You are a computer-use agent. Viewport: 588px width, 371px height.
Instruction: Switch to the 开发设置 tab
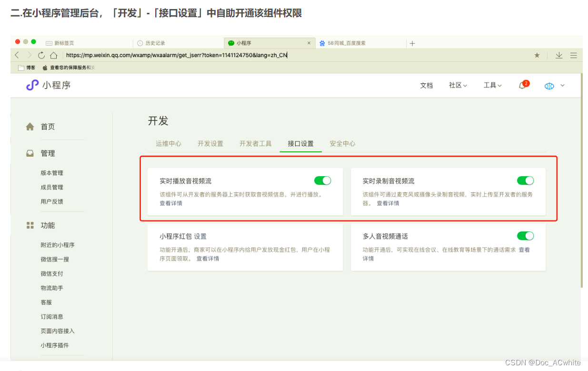[x=210, y=143]
